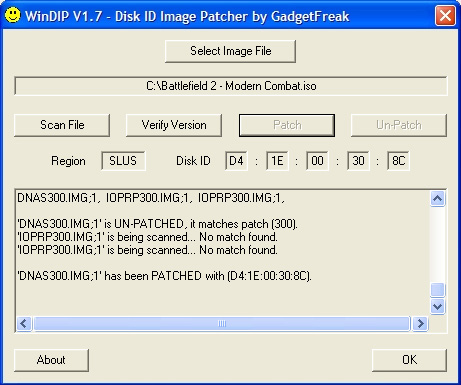Click the Disk ID field showing 00
The height and width of the screenshot is (385, 461).
tap(317, 161)
